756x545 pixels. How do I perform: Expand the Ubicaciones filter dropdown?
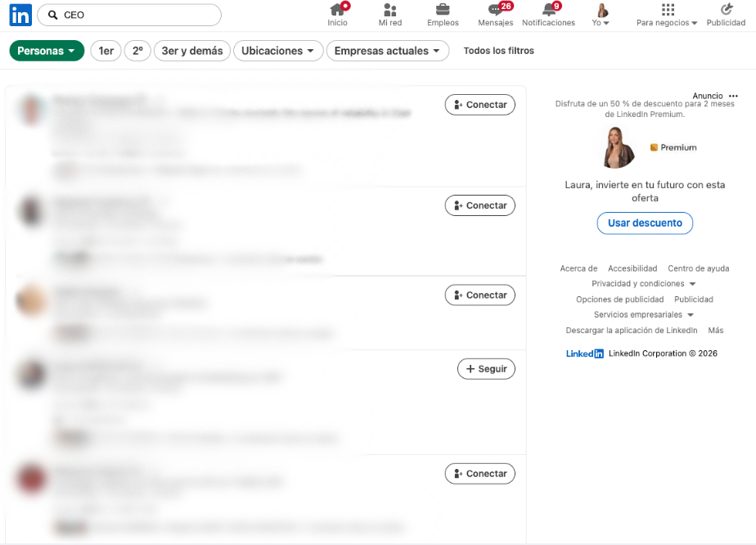pos(277,51)
